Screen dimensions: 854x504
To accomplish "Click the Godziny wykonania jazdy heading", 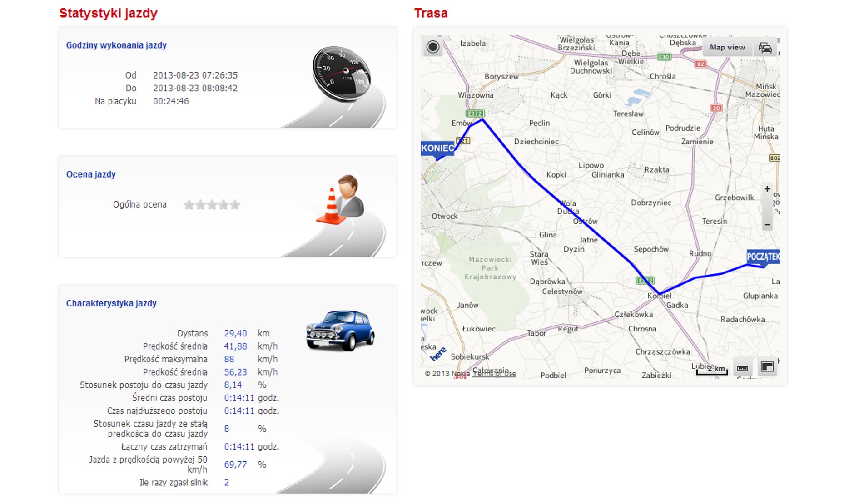I will click(116, 45).
